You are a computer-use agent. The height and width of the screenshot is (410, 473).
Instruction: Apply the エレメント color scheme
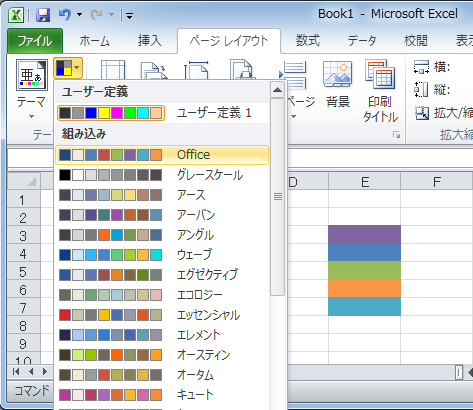tap(162, 335)
